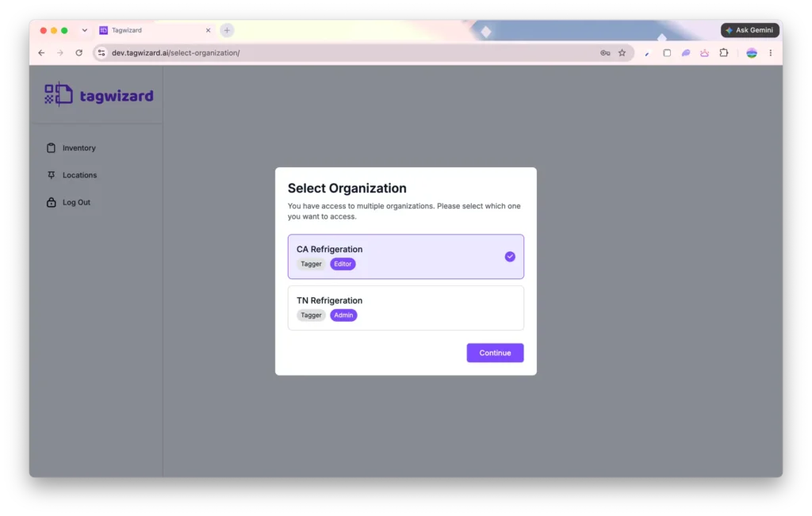The width and height of the screenshot is (812, 516).
Task: Select the TN Refrigeration organization card
Action: coord(405,308)
